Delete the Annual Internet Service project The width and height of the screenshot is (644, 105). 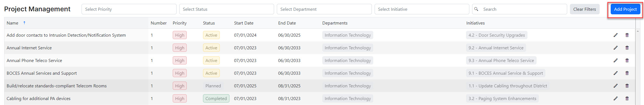pos(627,48)
